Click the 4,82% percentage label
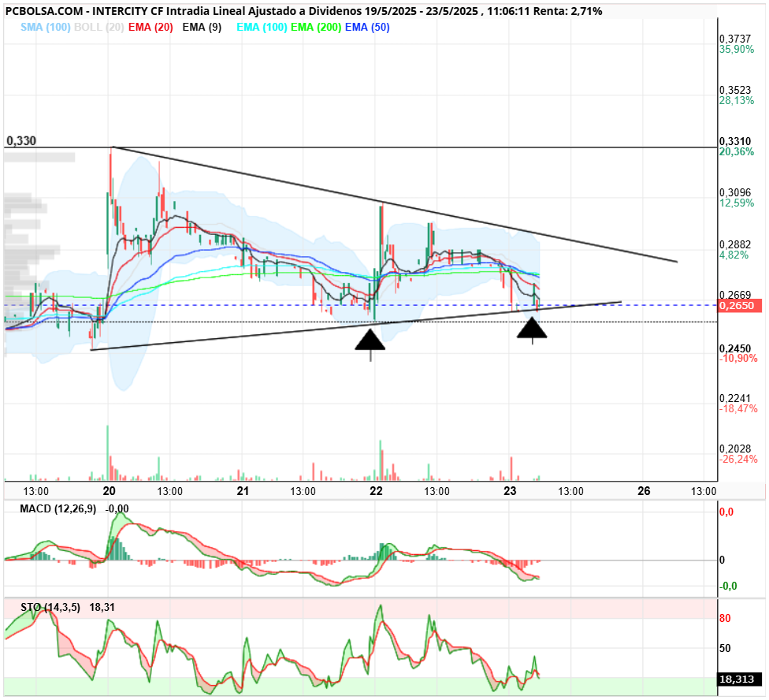769x700 pixels. [x=734, y=255]
